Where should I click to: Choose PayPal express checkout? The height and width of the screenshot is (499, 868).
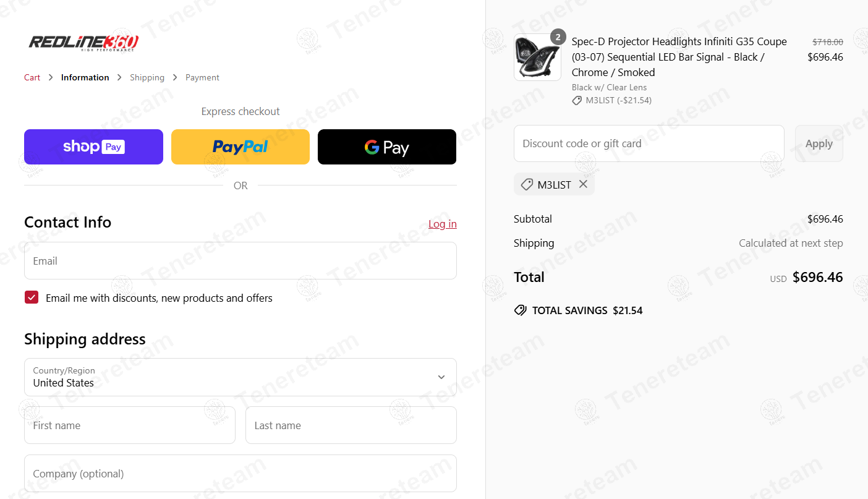(240, 147)
